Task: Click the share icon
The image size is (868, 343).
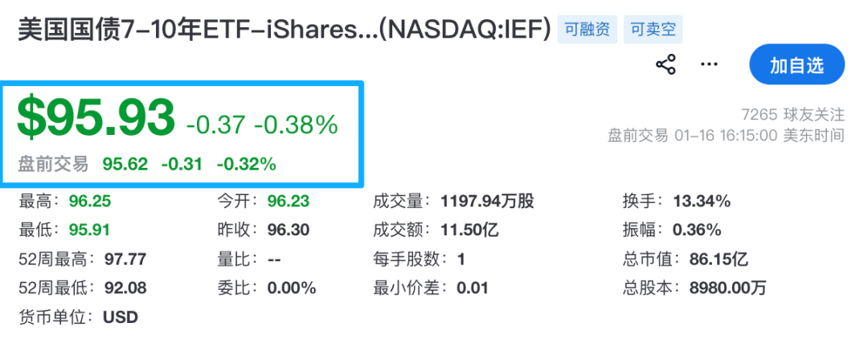Action: (666, 65)
